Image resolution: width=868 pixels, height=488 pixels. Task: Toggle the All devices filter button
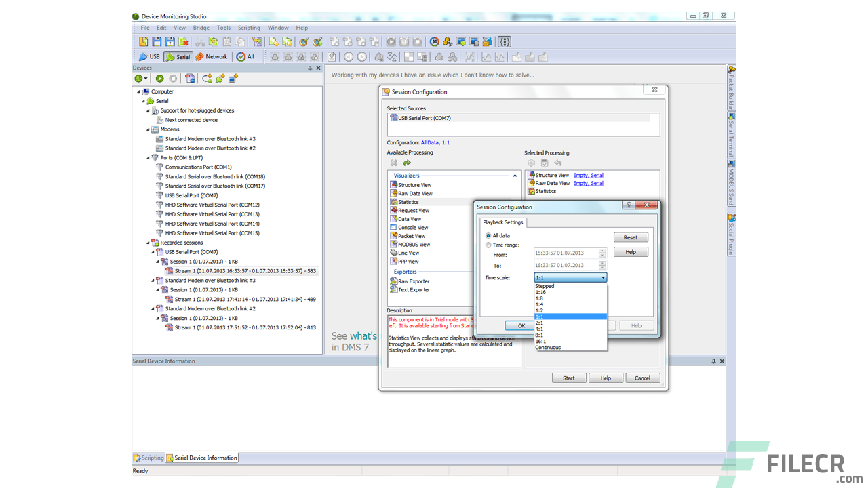point(245,57)
